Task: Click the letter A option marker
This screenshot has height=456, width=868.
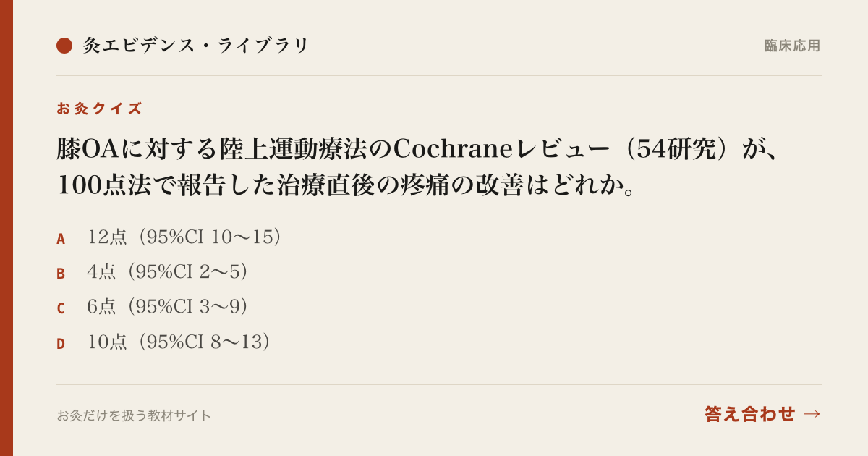Action: pyautogui.click(x=61, y=239)
